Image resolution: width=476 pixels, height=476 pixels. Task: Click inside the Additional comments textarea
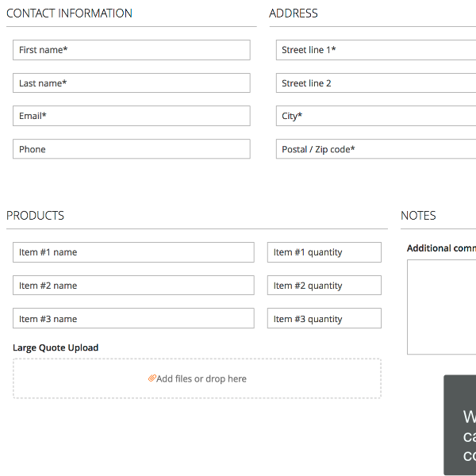tap(441, 307)
